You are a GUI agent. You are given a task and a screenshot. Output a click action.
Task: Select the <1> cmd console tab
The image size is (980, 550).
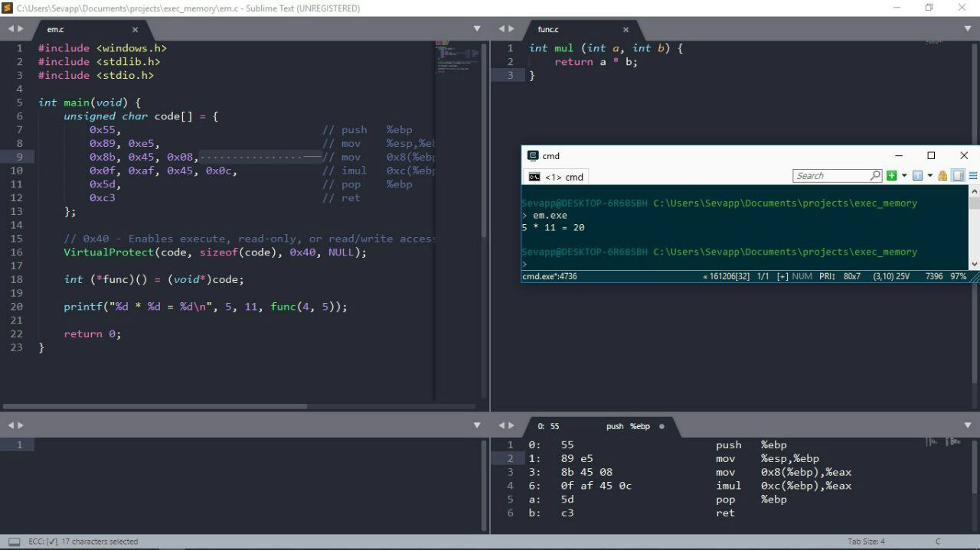[557, 177]
